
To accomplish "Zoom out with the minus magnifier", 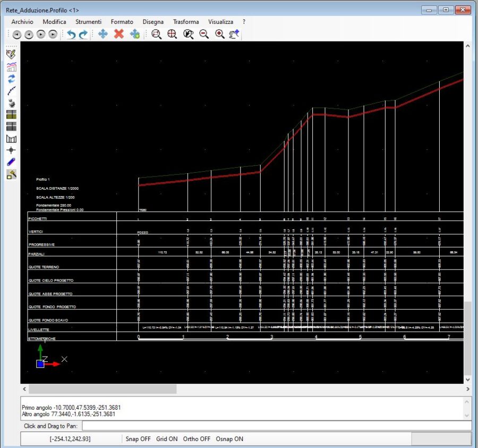I will [204, 34].
